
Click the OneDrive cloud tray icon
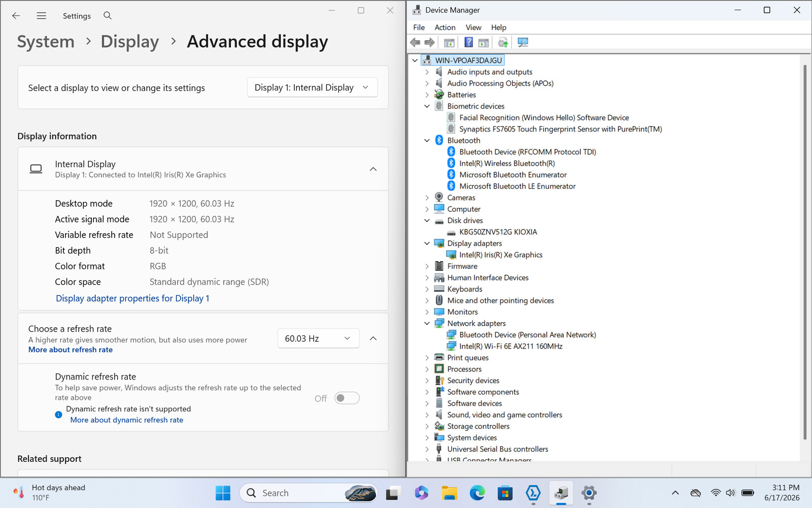coord(696,493)
